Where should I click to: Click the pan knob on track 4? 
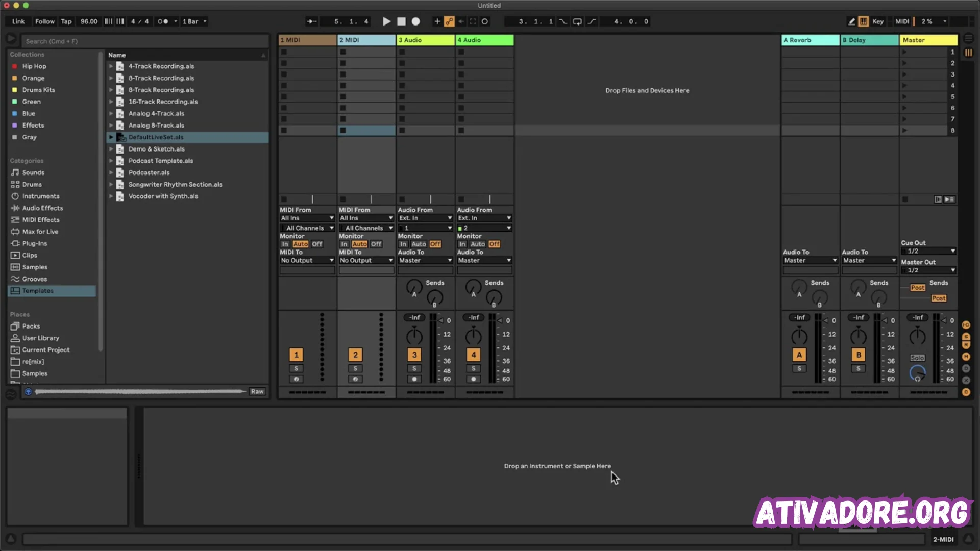(x=473, y=336)
